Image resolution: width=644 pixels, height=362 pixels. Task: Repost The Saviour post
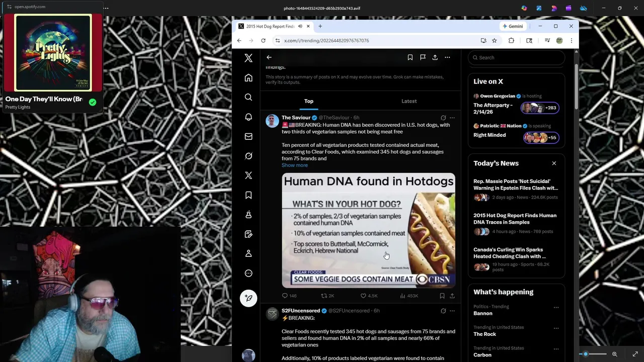[x=328, y=296]
